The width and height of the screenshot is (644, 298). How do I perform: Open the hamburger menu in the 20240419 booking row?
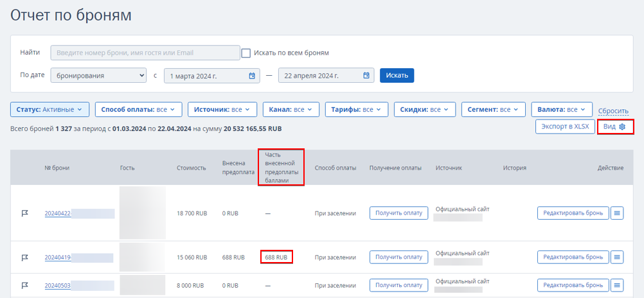617,257
